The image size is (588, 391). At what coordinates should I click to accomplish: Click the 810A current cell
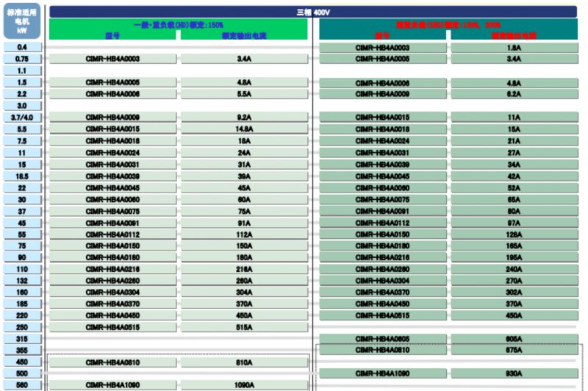point(244,362)
